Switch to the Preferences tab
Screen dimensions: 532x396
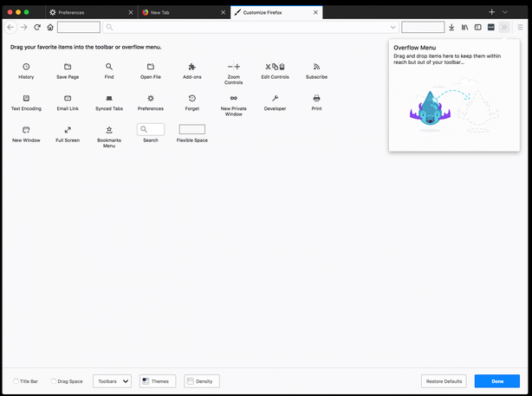pyautogui.click(x=92, y=12)
